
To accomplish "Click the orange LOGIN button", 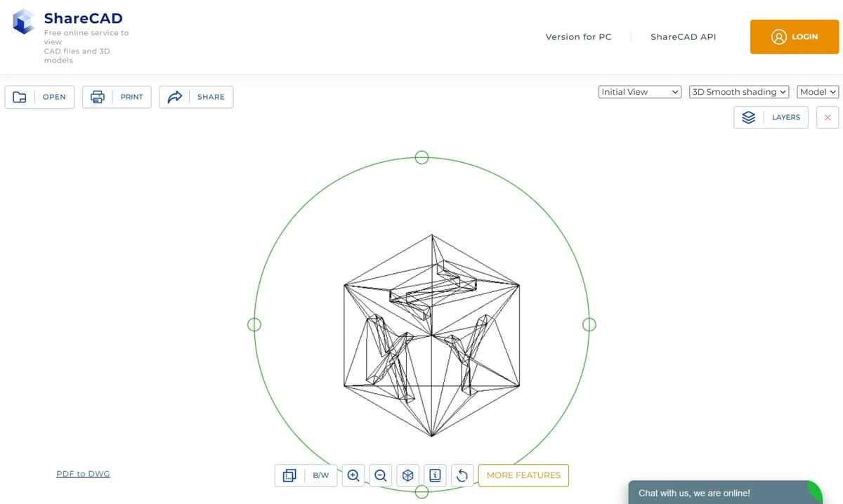I will tap(795, 37).
